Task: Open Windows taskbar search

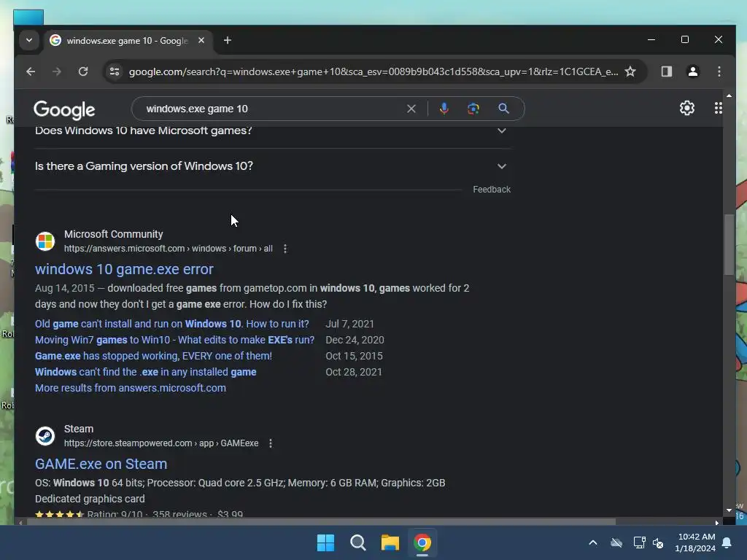Action: pyautogui.click(x=357, y=542)
